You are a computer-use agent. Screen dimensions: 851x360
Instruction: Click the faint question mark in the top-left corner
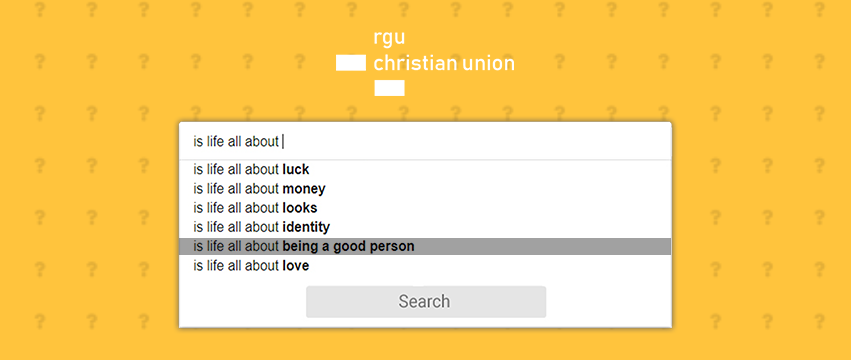(39, 9)
